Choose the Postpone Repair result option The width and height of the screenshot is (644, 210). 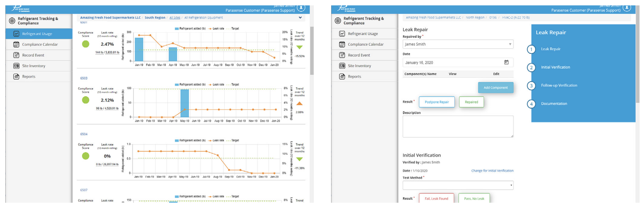tap(436, 102)
